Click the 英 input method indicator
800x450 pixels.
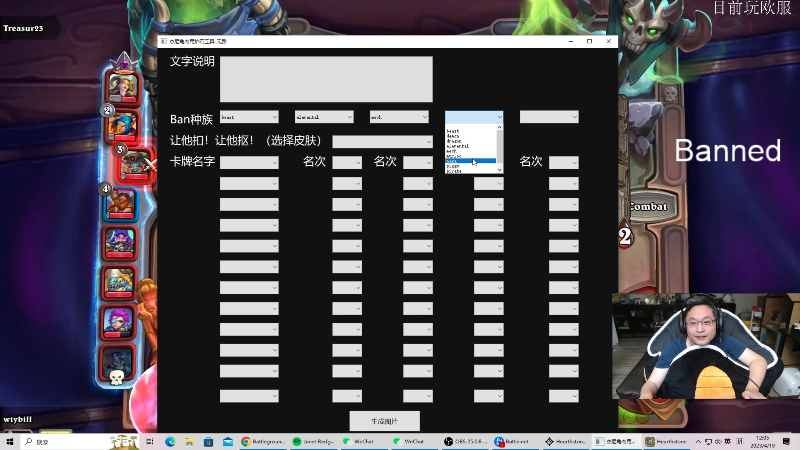(x=728, y=442)
